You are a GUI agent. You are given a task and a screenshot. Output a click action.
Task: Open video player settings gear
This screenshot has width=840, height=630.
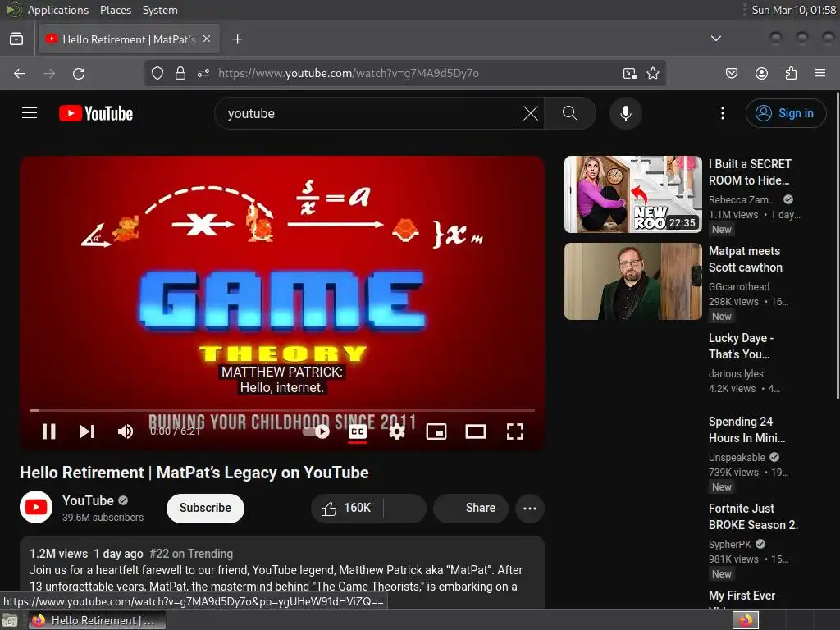point(397,431)
